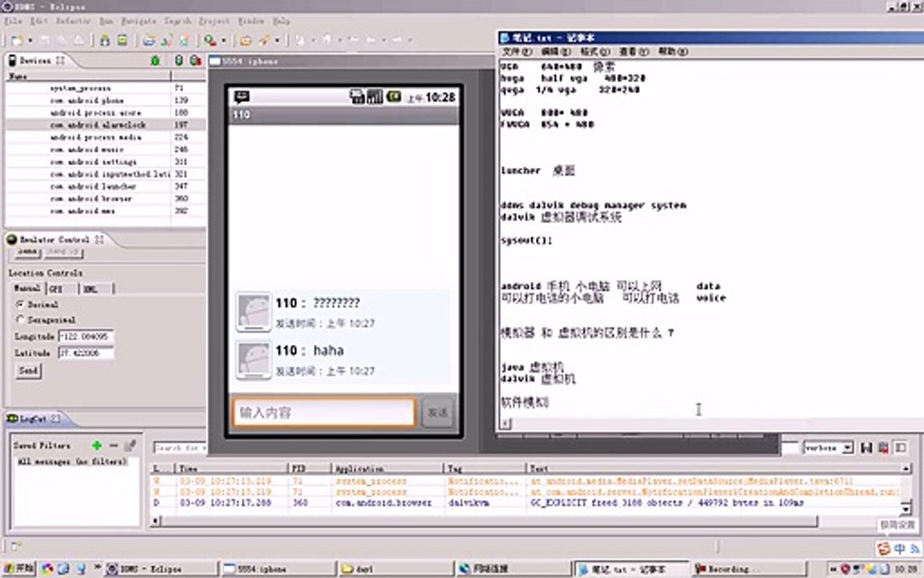Choose the Sexagesimal radio button

pos(21,320)
